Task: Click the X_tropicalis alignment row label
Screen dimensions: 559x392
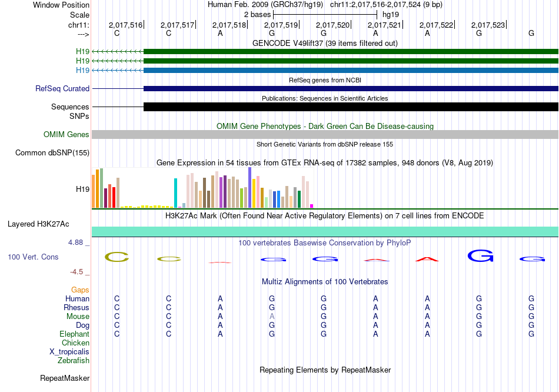Action: (x=69, y=352)
